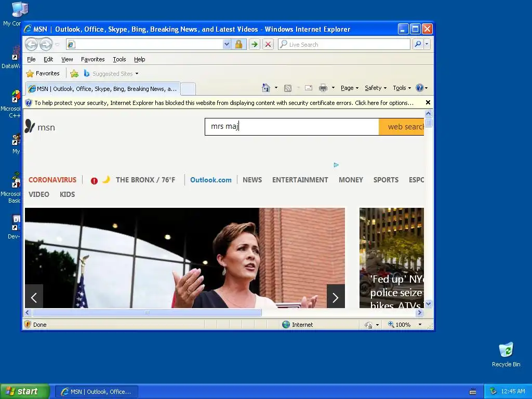Click the web search button

402,127
